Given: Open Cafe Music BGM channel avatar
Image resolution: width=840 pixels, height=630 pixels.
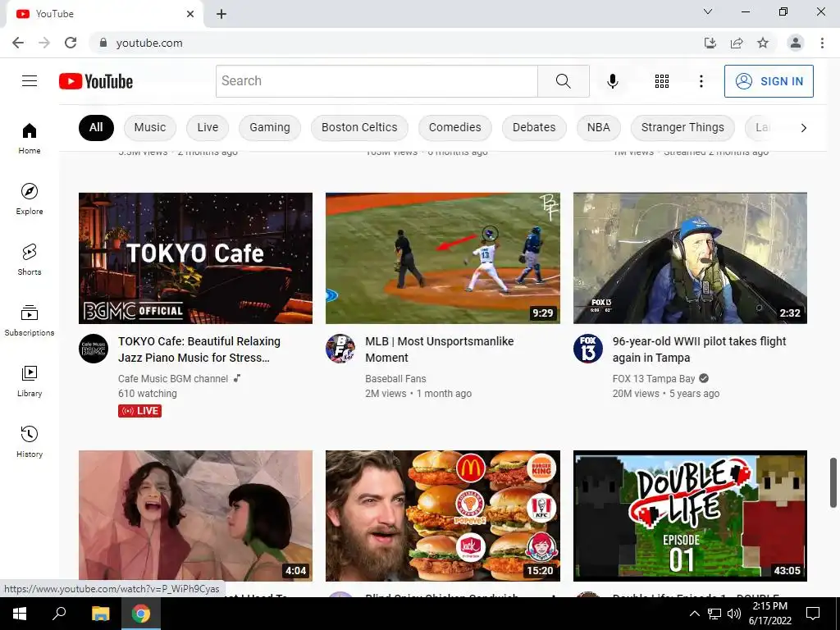Looking at the screenshot, I should pyautogui.click(x=94, y=349).
